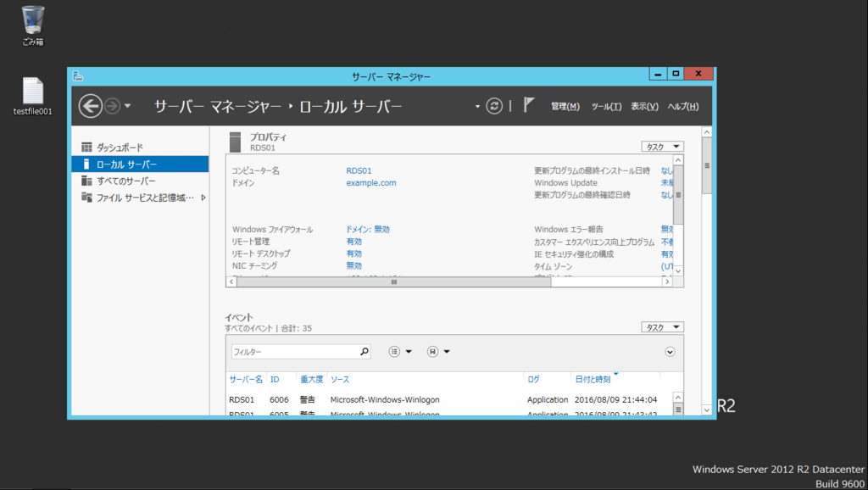Open the navigation history dropdown arrow
Image resolution: width=868 pixels, height=490 pixels.
tap(127, 106)
